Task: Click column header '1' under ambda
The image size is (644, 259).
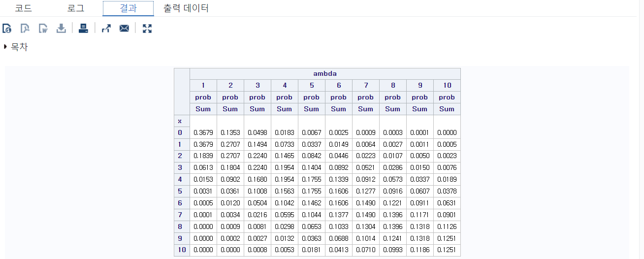Action: 203,85
